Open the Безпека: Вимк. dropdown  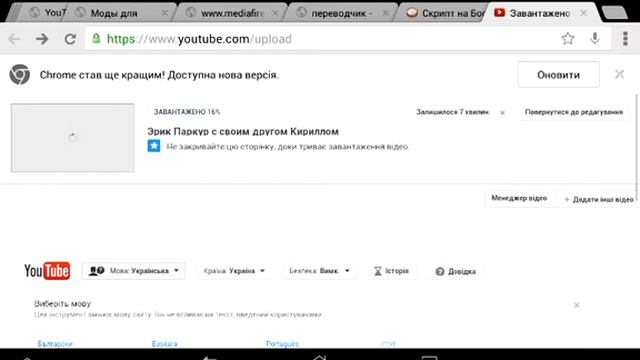[319, 271]
